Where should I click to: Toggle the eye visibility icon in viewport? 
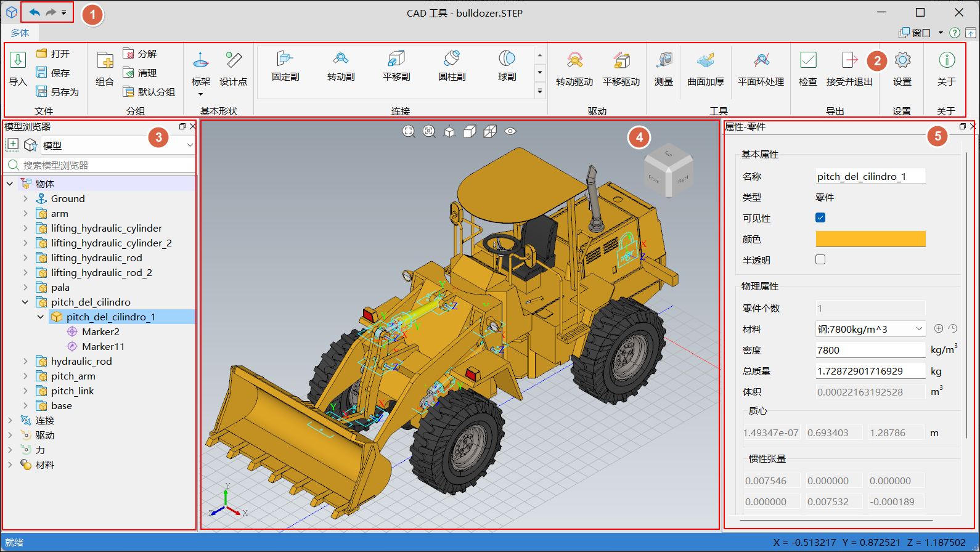[510, 131]
